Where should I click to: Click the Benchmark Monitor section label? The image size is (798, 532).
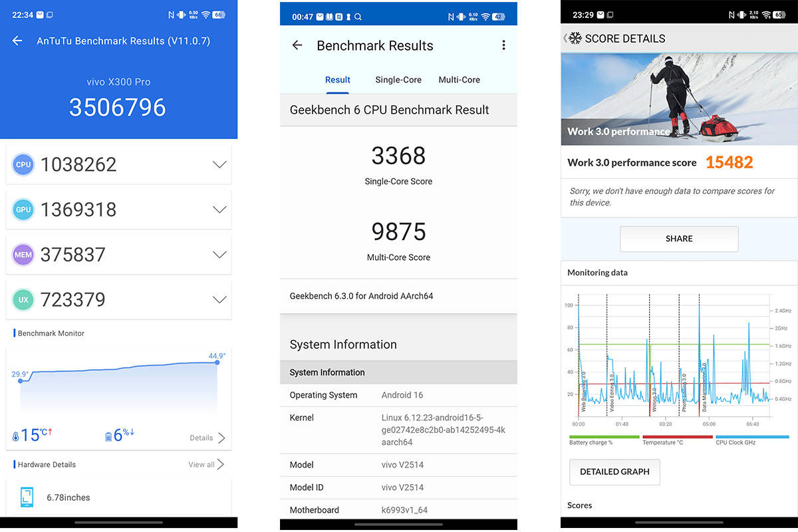click(x=51, y=333)
